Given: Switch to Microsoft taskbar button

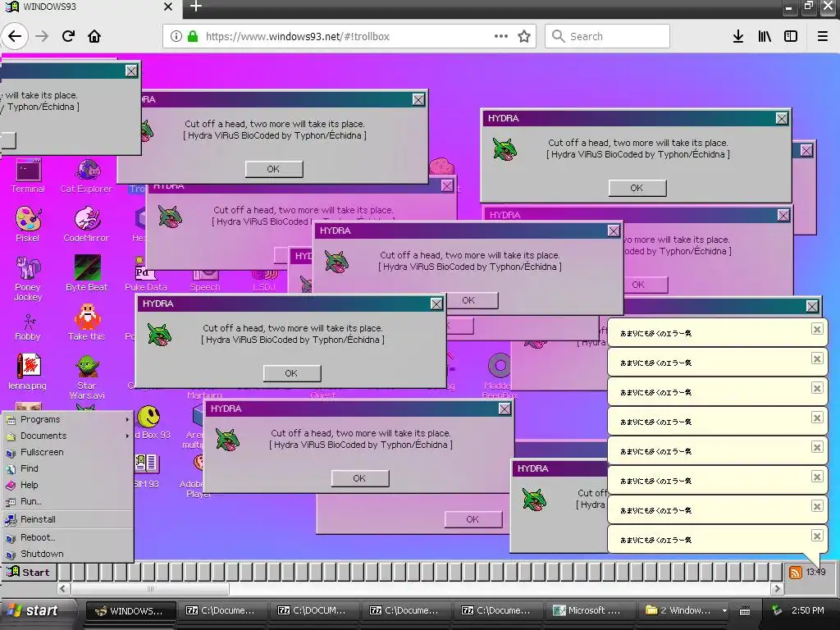Looking at the screenshot, I should pyautogui.click(x=591, y=610).
